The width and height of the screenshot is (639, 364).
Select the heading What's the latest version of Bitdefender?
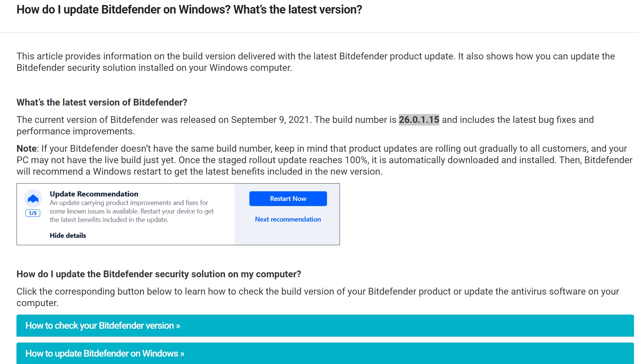tap(102, 102)
